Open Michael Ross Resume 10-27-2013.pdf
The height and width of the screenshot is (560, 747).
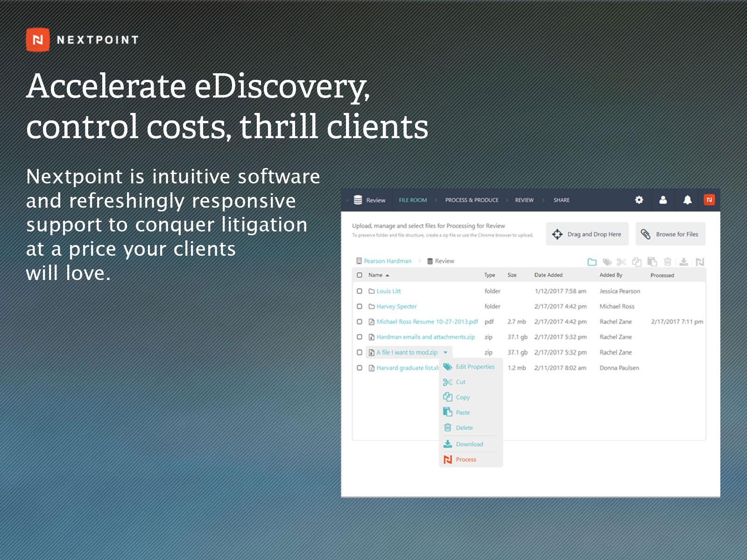[x=427, y=322]
